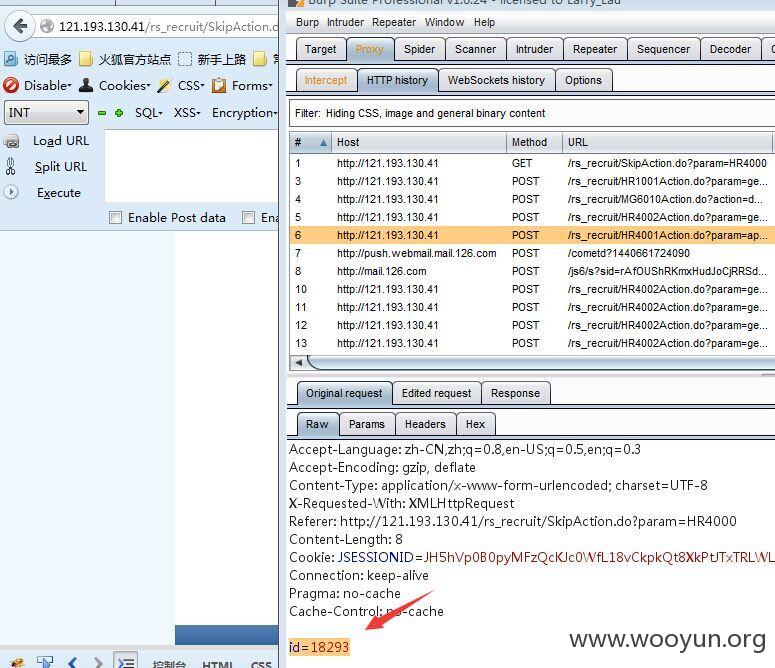Click the site identity globe icon
The image size is (775, 668).
(x=47, y=26)
